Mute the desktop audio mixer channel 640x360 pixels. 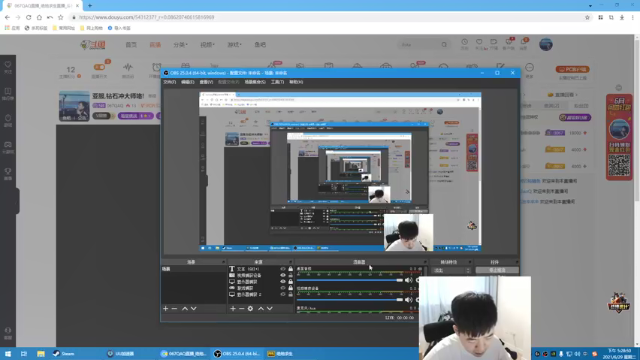click(408, 280)
